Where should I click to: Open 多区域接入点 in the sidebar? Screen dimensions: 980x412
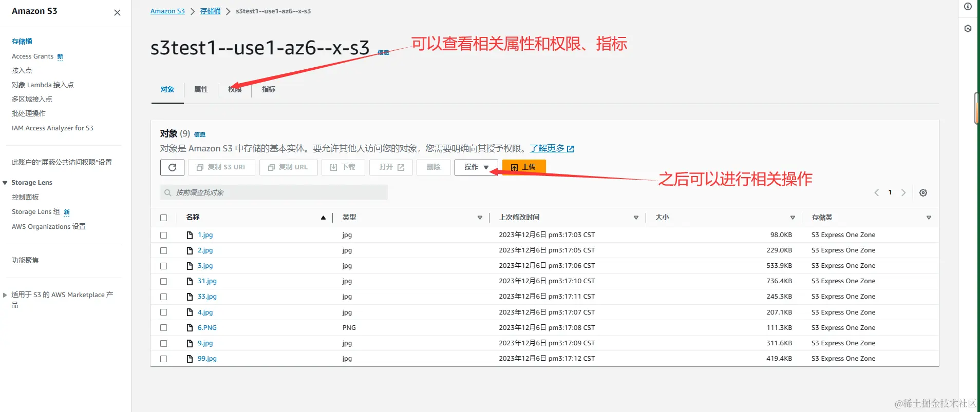[32, 99]
